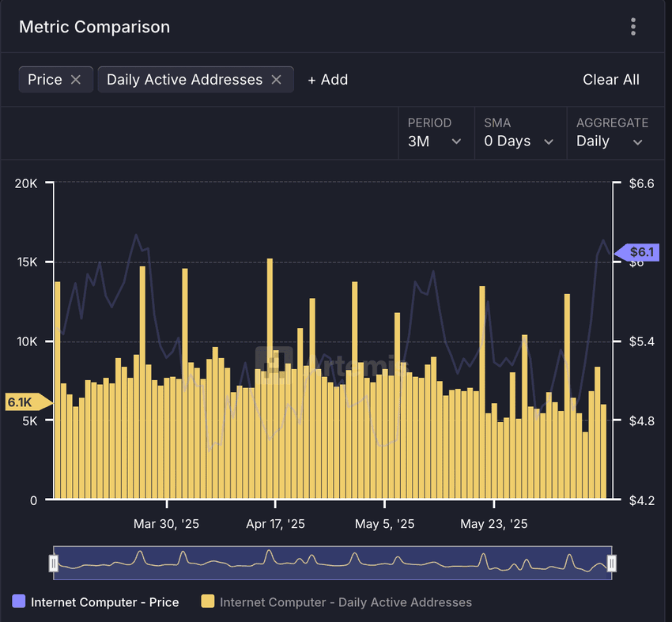Click the $6.1 price marker tag

(639, 253)
